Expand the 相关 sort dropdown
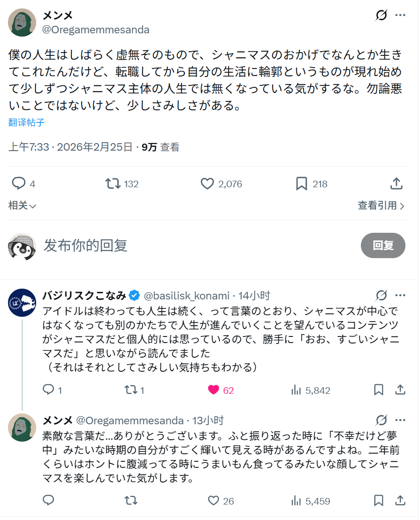The image size is (420, 520). (x=22, y=206)
